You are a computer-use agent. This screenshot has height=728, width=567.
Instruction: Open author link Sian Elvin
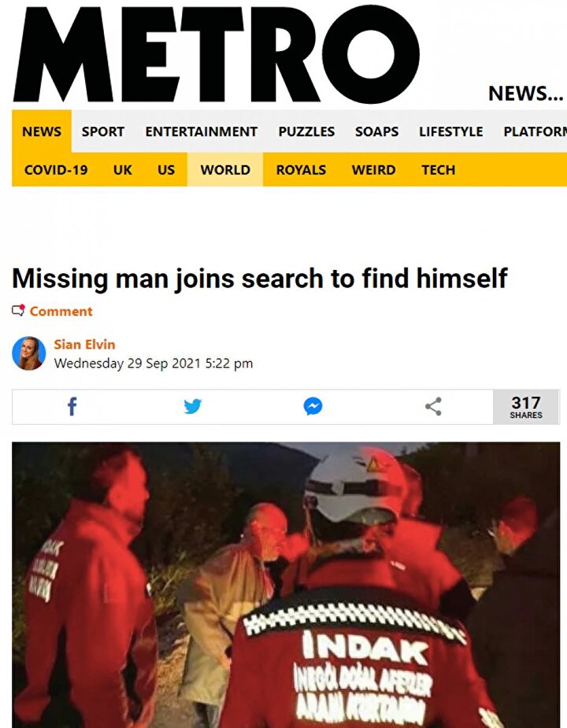pos(84,345)
